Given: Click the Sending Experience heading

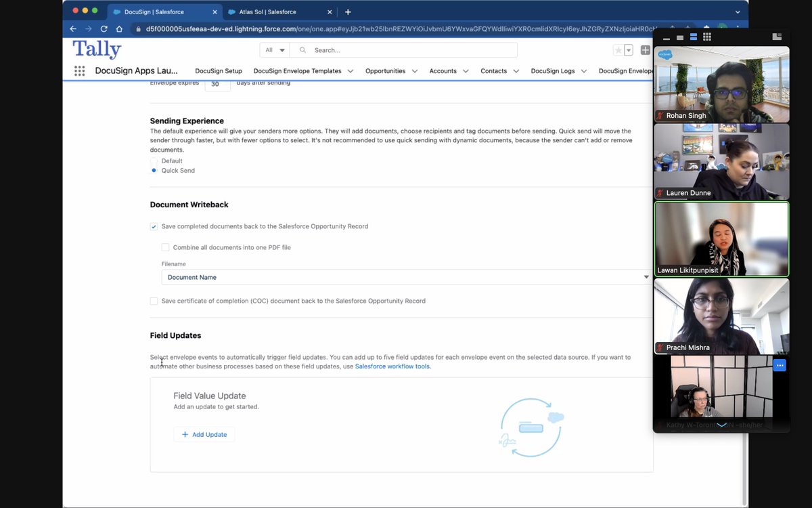Looking at the screenshot, I should 187,121.
